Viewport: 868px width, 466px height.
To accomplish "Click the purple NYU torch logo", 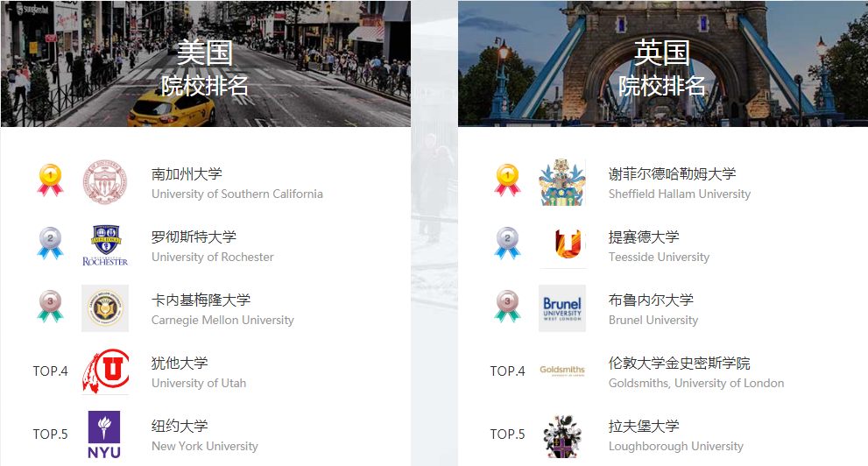I will pyautogui.click(x=104, y=434).
